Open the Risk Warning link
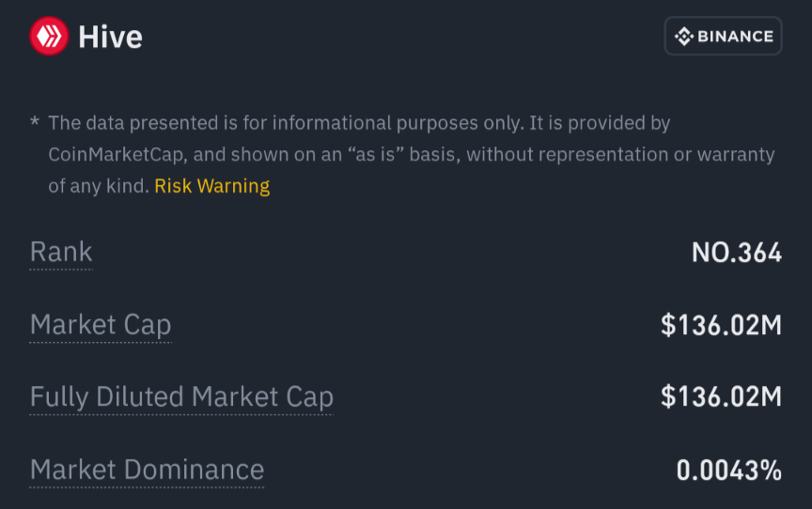Image resolution: width=812 pixels, height=509 pixels. (x=211, y=186)
